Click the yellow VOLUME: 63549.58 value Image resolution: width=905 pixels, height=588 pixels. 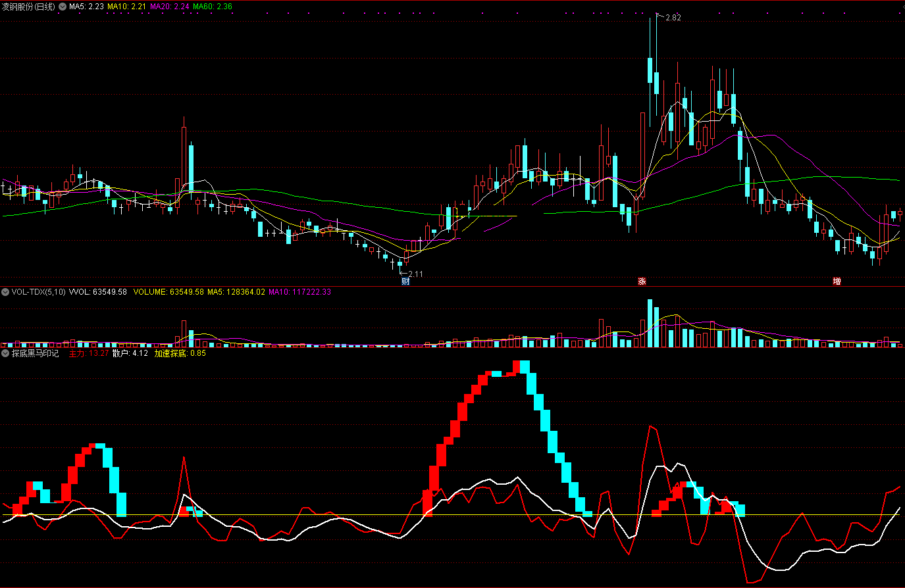(x=168, y=292)
